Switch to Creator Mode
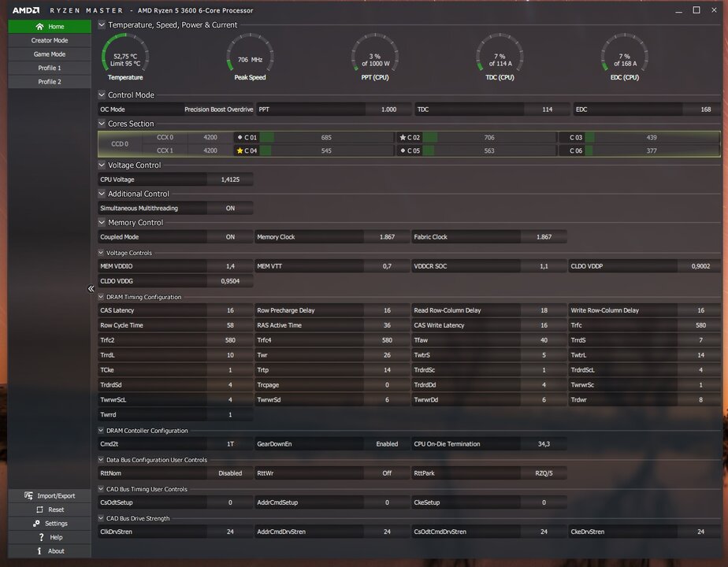The image size is (728, 567). 50,40
